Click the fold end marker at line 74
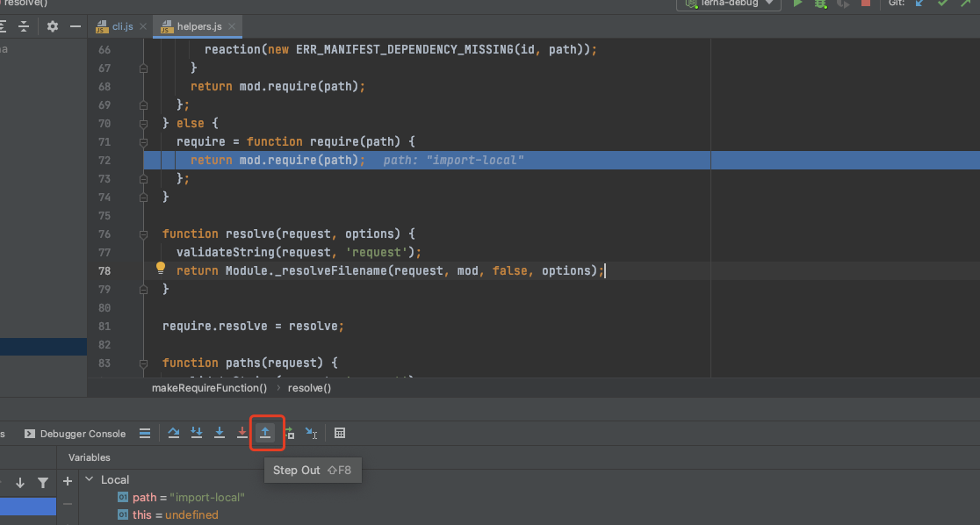 [x=143, y=197]
